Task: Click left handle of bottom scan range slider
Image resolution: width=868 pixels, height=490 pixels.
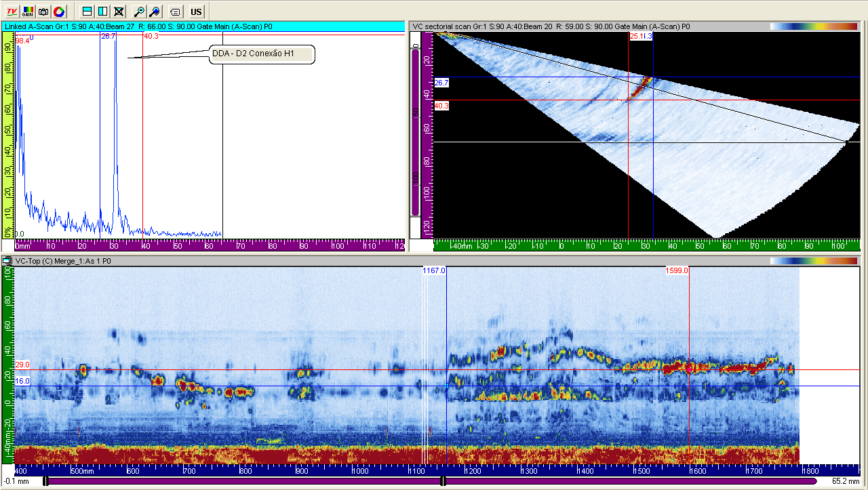Action: click(45, 481)
